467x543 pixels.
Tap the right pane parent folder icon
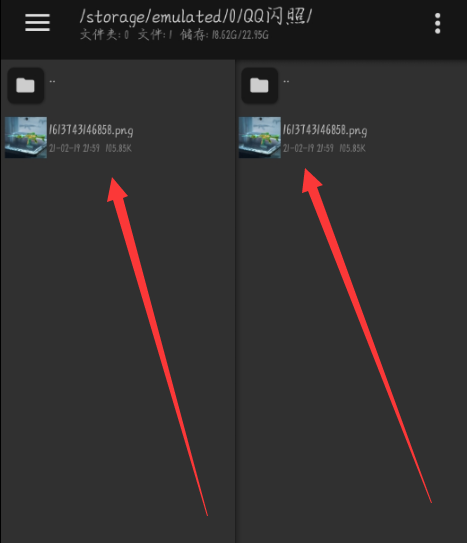(260, 85)
